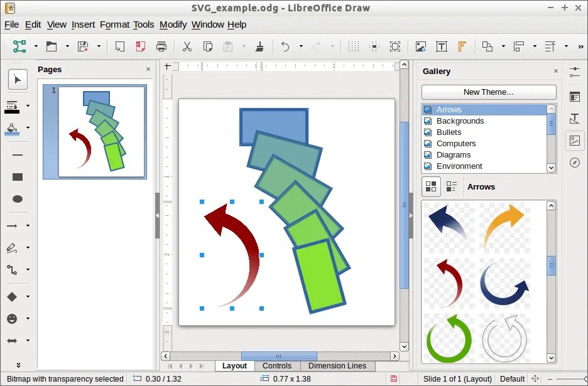
Task: Select the Connector tool
Action: [x=13, y=270]
